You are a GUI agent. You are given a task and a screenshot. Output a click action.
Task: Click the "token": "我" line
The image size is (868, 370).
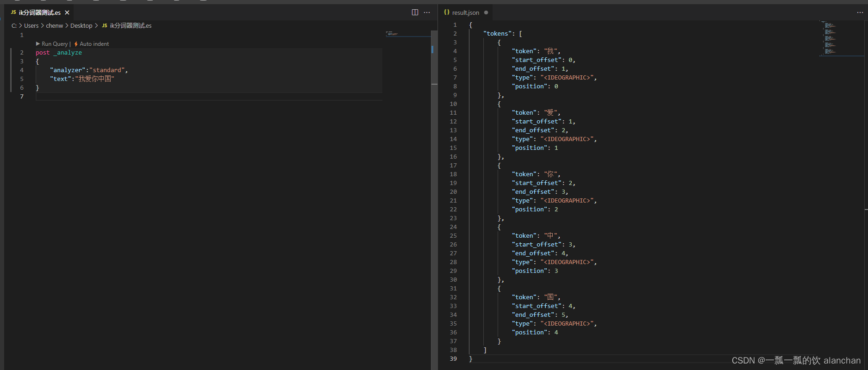(536, 51)
